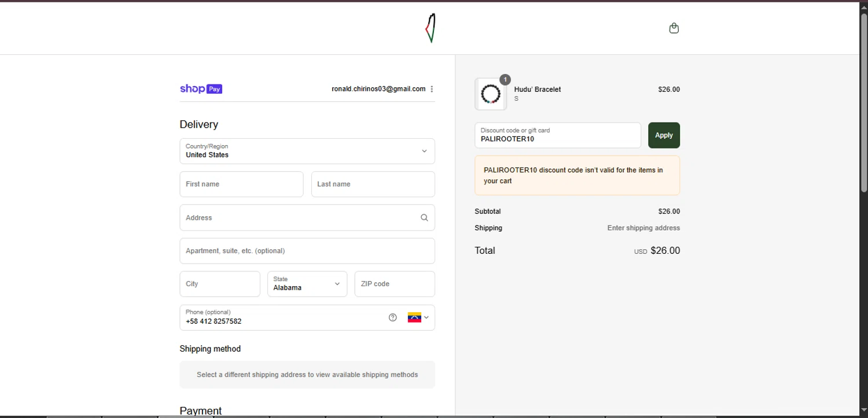Open the account options three-dot menu
The height and width of the screenshot is (418, 868).
[x=432, y=89]
